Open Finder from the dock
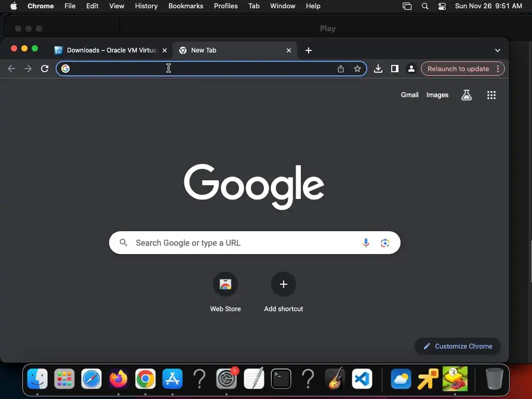 click(x=37, y=379)
